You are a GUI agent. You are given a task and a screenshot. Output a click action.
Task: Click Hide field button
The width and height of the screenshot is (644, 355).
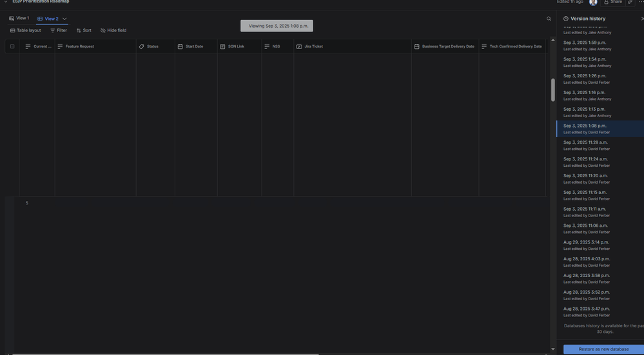(113, 30)
